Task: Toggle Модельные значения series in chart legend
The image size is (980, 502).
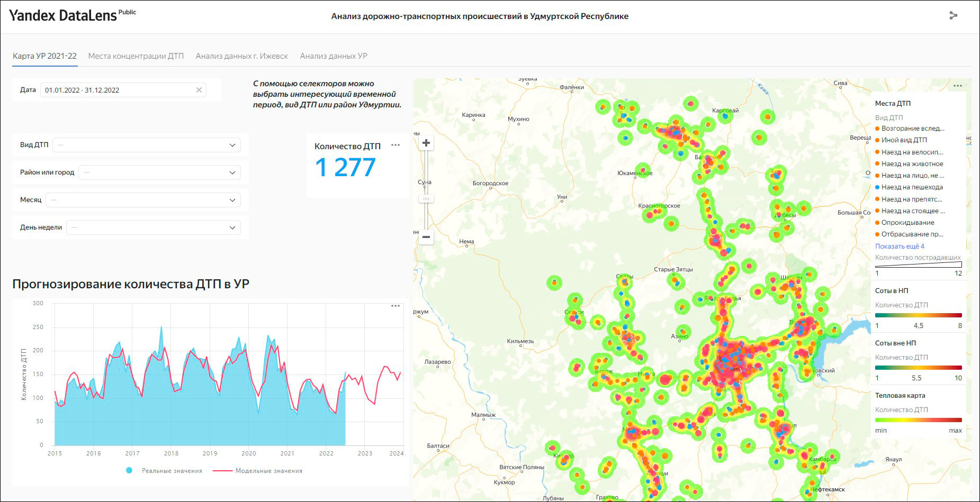Action: [x=268, y=471]
